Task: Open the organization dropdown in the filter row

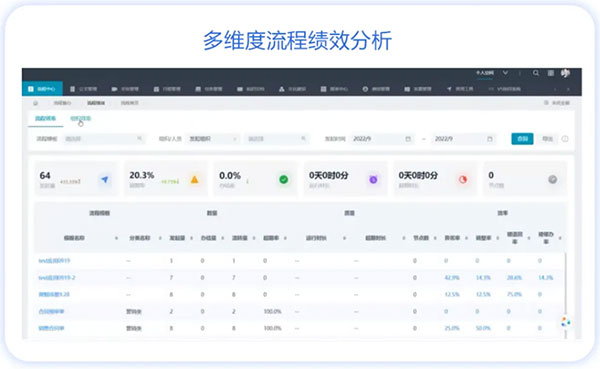Action: [x=213, y=139]
